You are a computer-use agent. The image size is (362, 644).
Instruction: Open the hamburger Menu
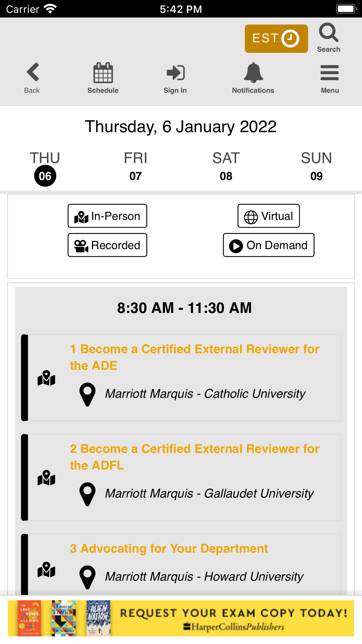coord(329,73)
